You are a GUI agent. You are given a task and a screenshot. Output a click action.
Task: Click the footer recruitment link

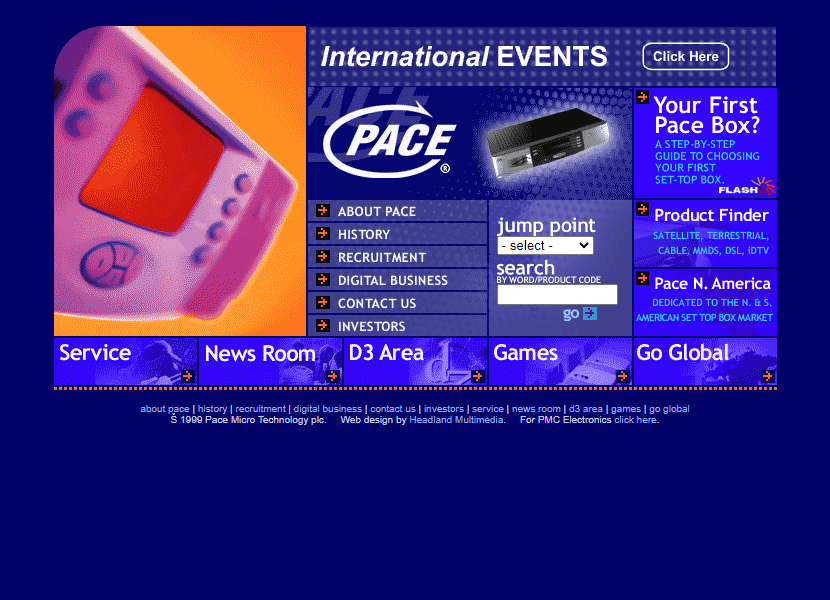260,409
